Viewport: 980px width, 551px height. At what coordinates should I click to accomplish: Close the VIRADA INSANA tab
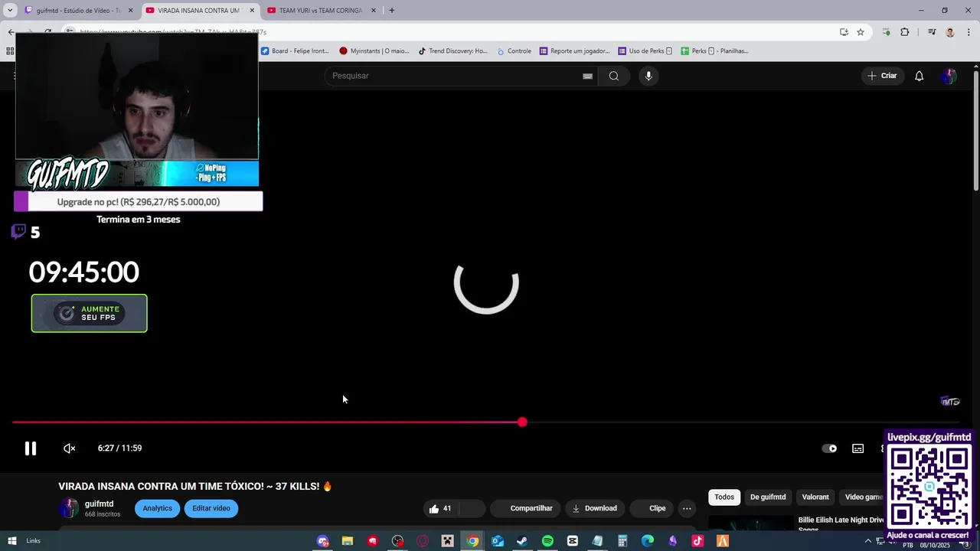tap(252, 11)
